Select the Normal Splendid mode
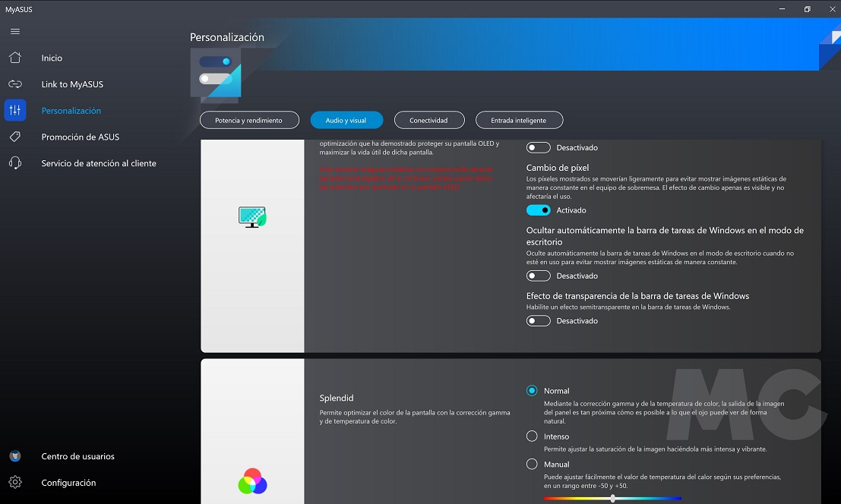This screenshot has height=504, width=841. click(532, 391)
